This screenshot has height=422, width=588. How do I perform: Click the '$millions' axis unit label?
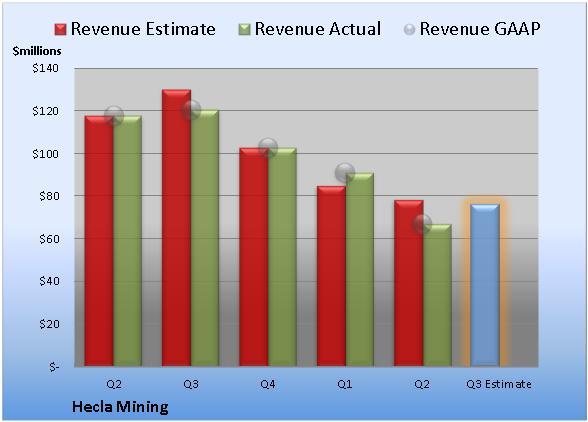37,51
